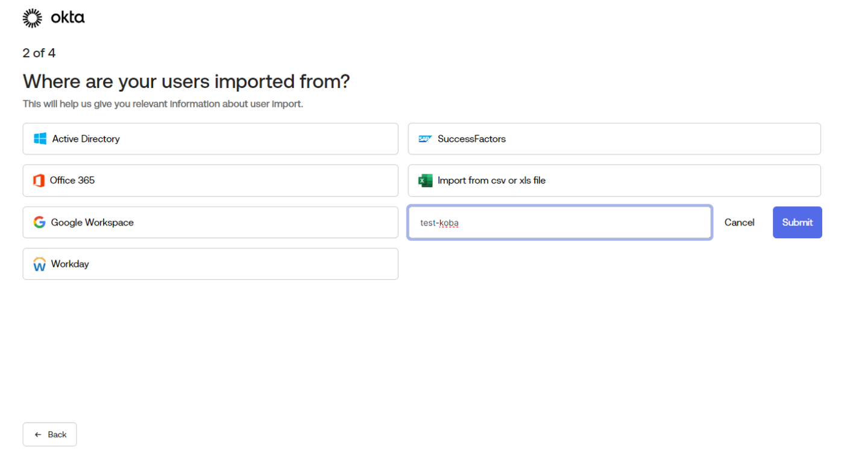The image size is (868, 454).
Task: Click the Google G logo icon
Action: click(x=40, y=222)
